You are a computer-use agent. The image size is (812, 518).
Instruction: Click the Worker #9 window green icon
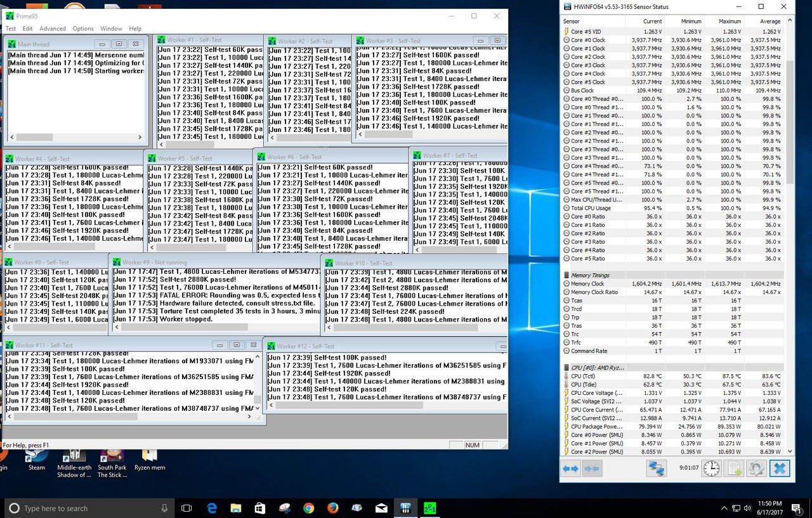117,262
